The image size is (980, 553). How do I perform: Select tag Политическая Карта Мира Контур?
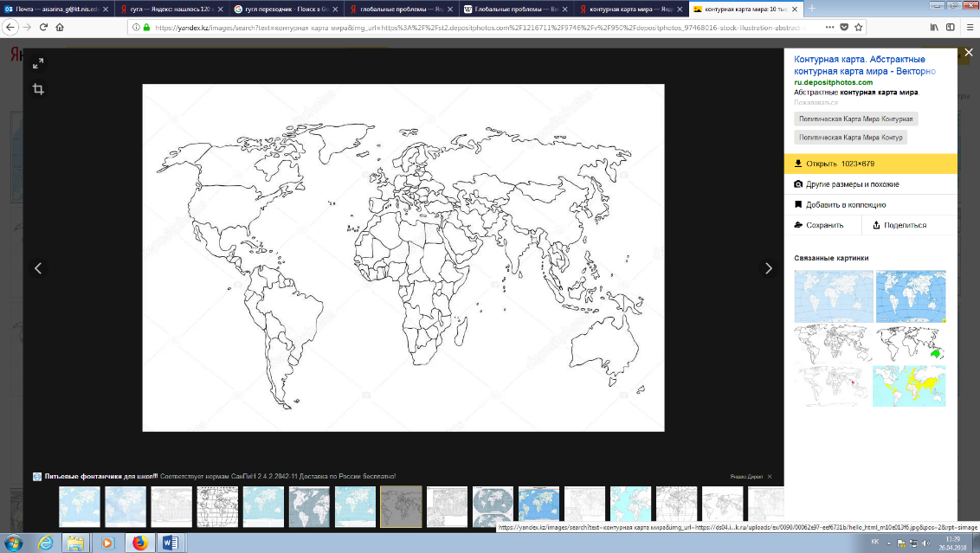(850, 138)
